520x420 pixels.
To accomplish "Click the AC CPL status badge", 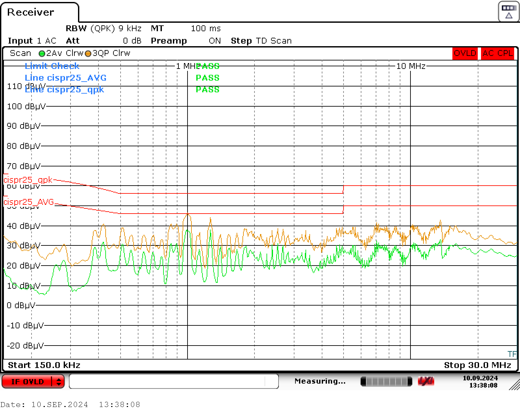I will point(497,53).
